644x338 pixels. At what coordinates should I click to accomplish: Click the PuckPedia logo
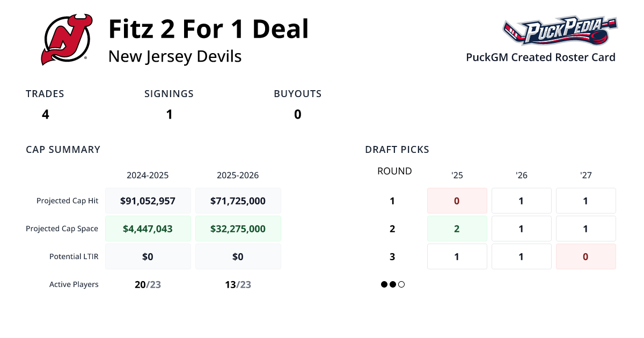[560, 31]
